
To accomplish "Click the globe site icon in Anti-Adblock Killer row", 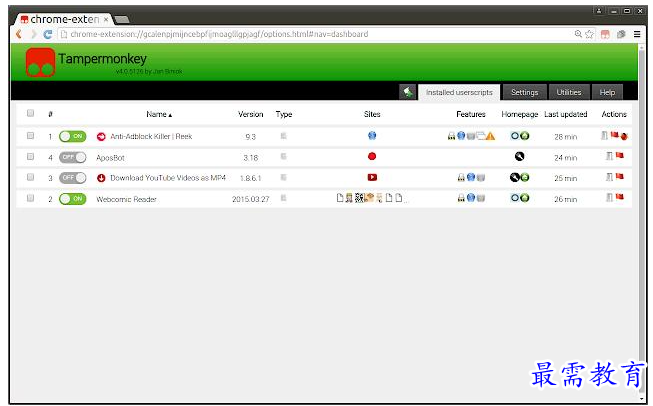I will click(x=372, y=135).
